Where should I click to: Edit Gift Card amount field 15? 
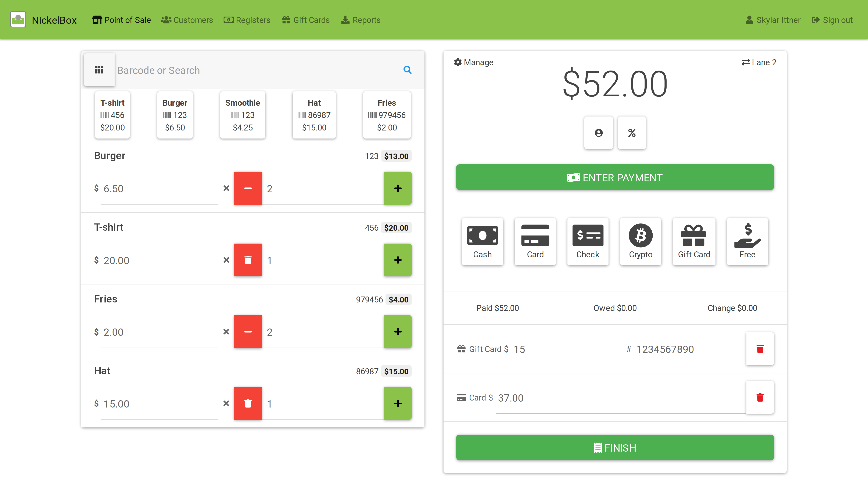point(567,349)
